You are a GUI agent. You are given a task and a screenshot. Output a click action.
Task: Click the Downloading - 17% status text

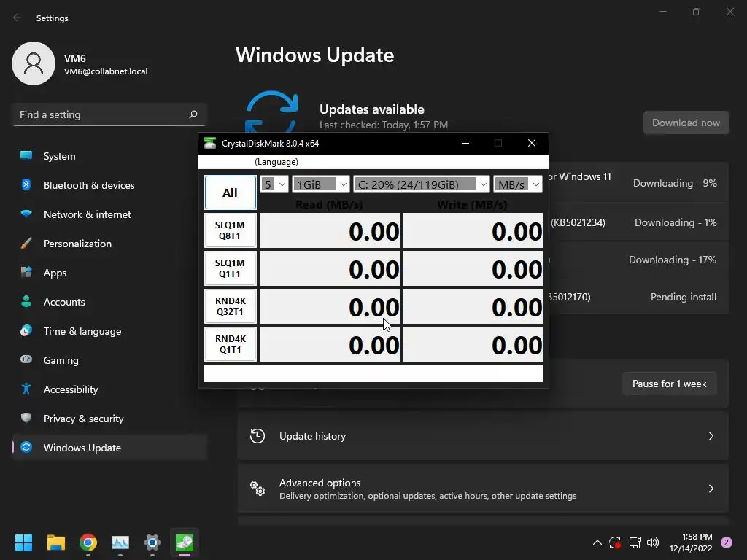coord(672,260)
